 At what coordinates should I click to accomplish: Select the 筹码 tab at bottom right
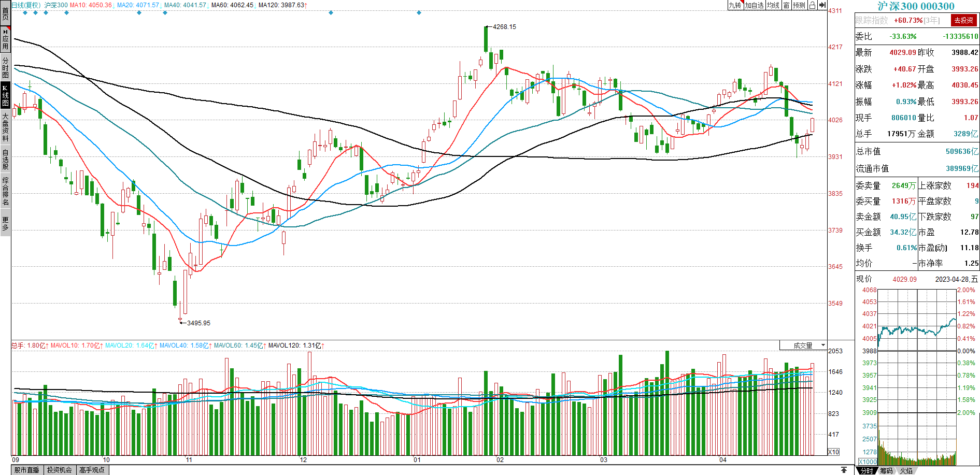[x=886, y=470]
